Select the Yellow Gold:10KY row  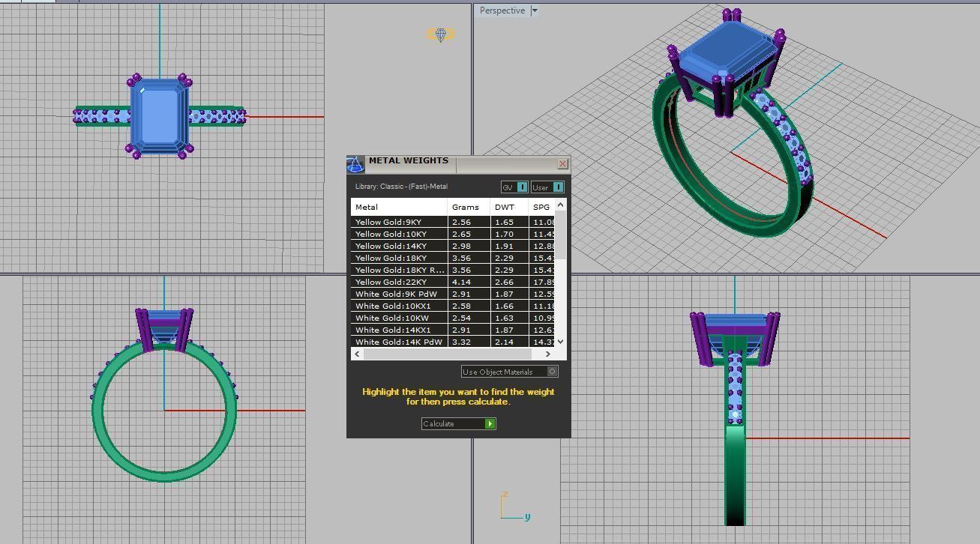453,234
